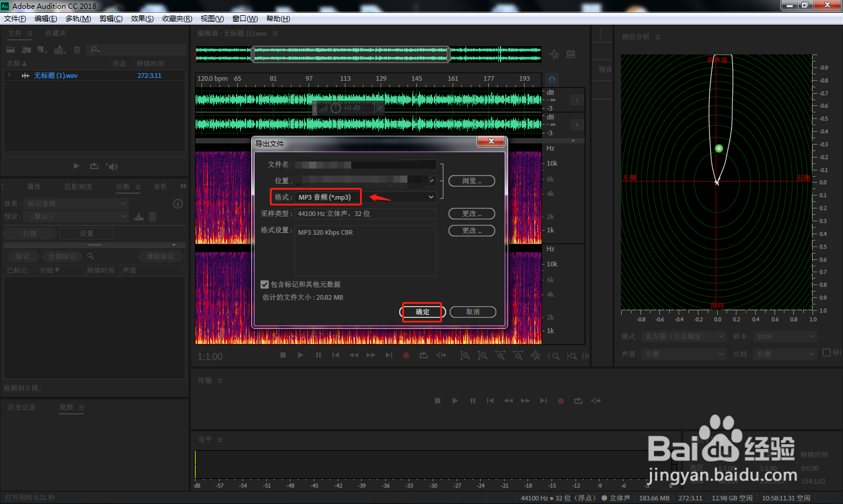Click the magnifier icon beside 全部标记 button
The width and height of the screenshot is (843, 504).
[90, 256]
